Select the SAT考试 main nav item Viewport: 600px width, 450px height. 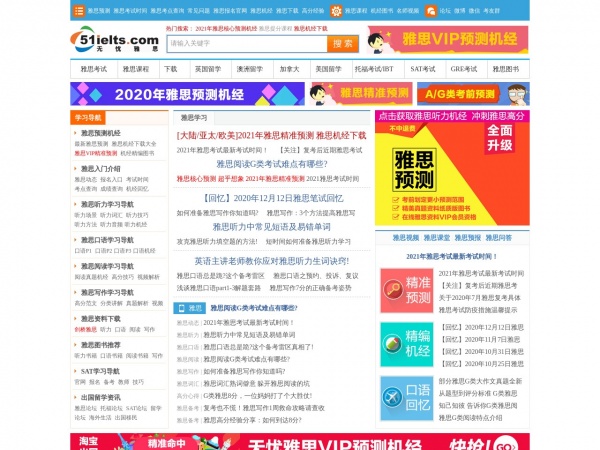(x=423, y=69)
